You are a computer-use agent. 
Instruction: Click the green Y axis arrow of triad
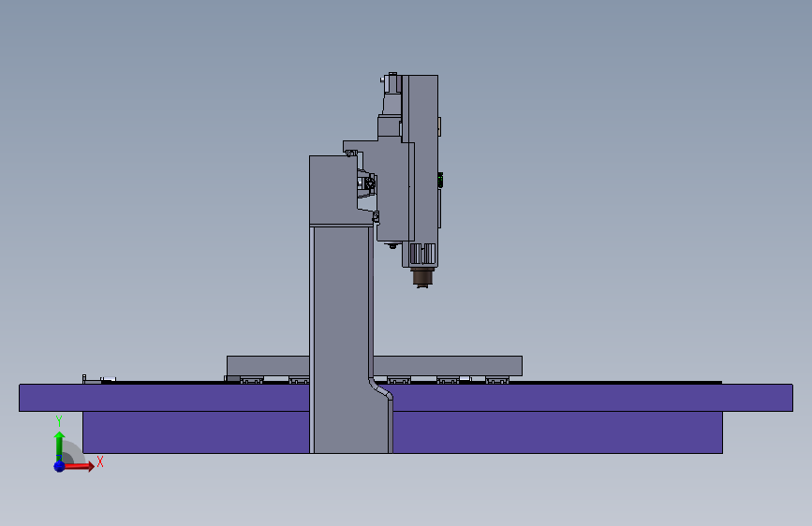point(59,446)
